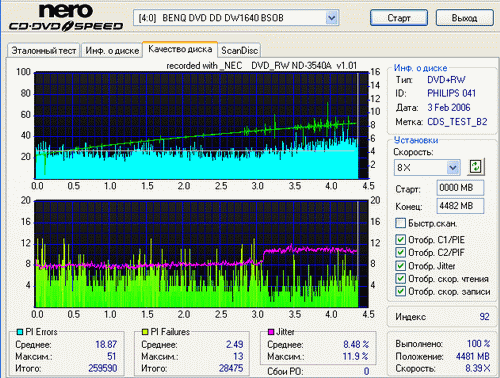Screen dimensions: 500x378
Task: Open the Инф. о диске tab
Action: [x=112, y=51]
